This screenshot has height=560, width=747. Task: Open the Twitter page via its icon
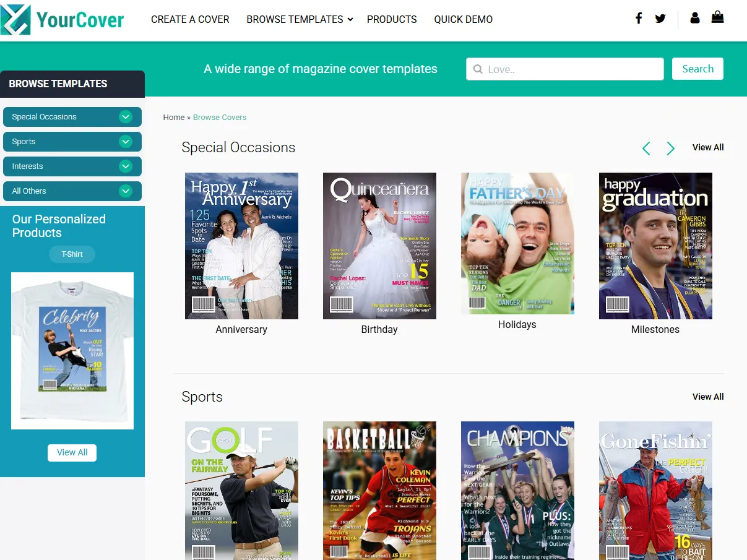(x=660, y=19)
